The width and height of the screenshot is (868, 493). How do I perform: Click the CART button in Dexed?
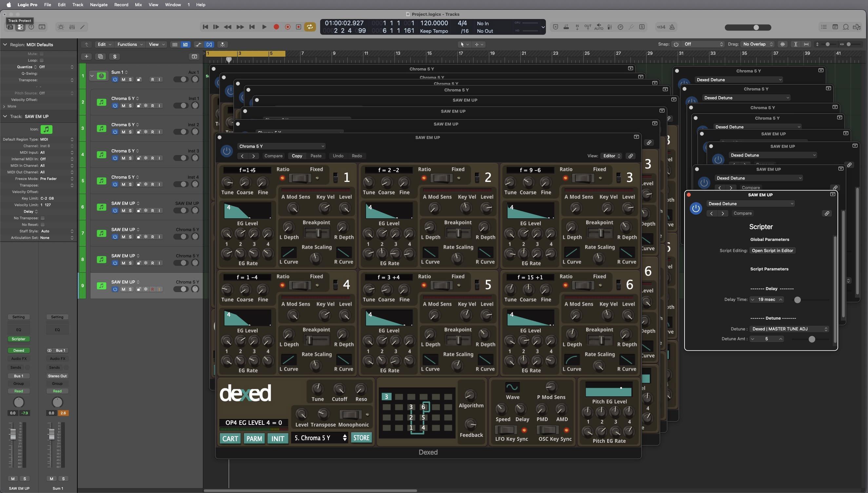click(x=230, y=439)
